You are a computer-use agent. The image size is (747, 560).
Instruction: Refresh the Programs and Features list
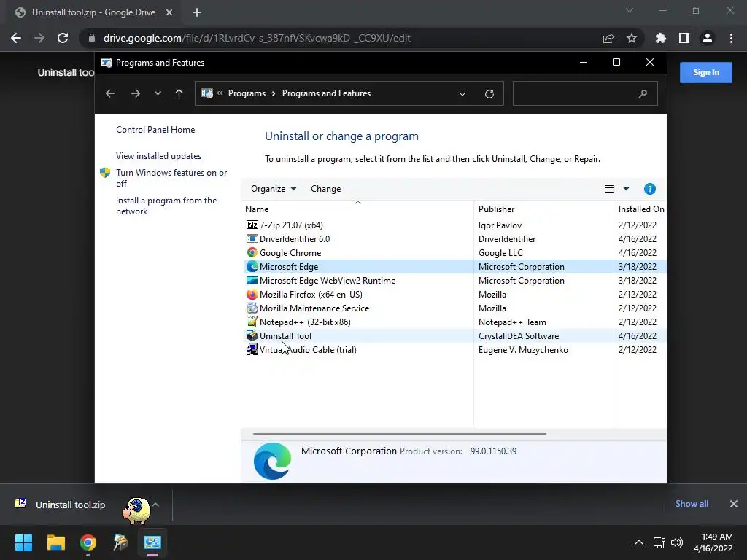[489, 94]
